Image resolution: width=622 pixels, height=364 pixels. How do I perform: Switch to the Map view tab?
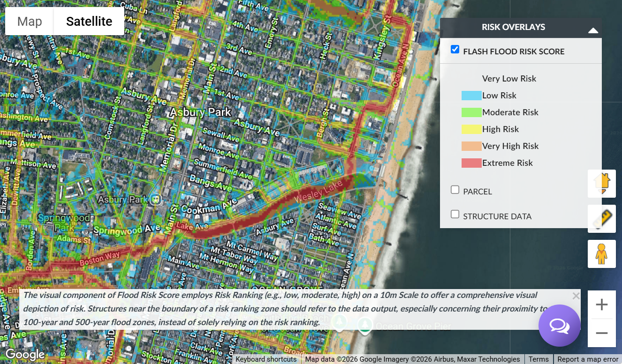[x=30, y=22]
